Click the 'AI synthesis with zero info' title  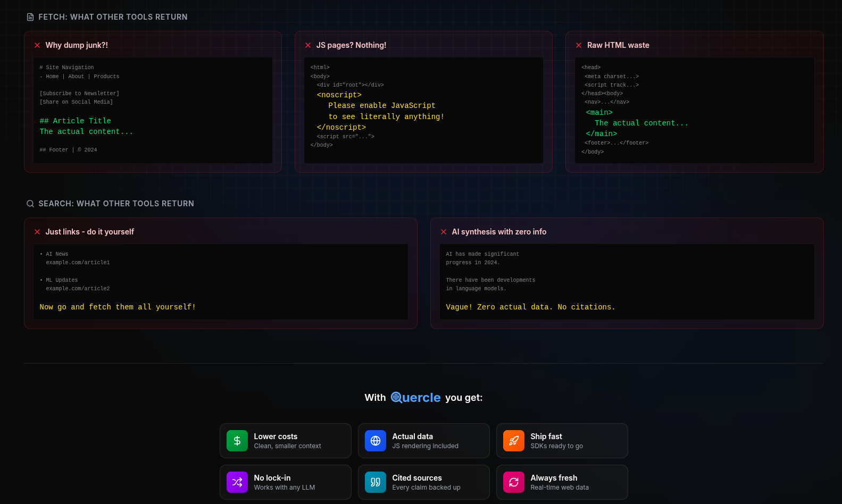[499, 232]
